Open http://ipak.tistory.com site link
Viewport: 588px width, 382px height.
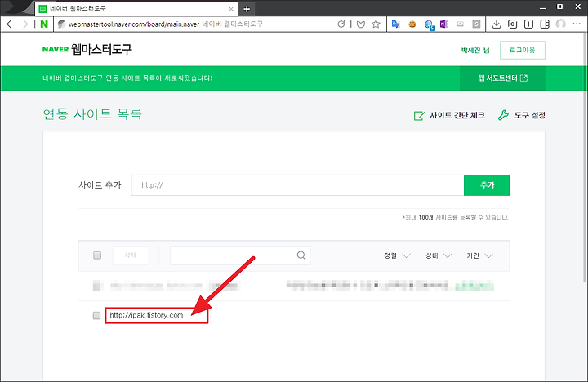point(146,315)
